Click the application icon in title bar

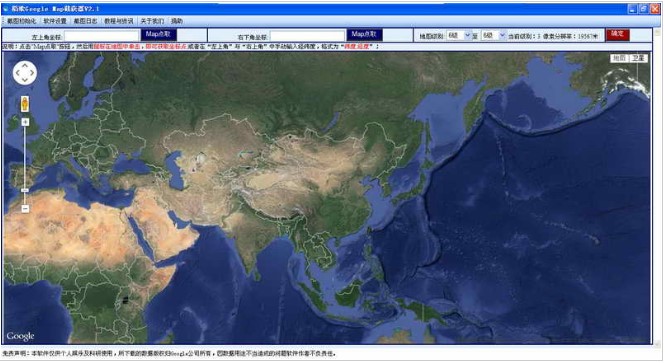click(7, 8)
